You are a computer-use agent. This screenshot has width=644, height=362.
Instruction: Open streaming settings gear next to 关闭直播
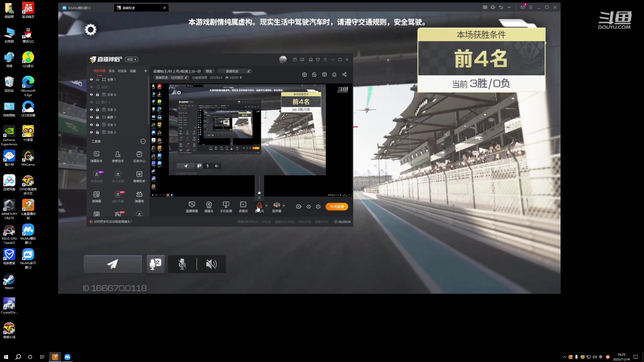tap(318, 206)
